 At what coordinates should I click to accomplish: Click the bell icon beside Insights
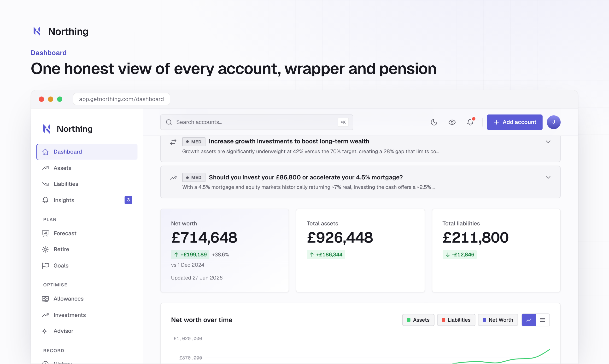click(45, 200)
